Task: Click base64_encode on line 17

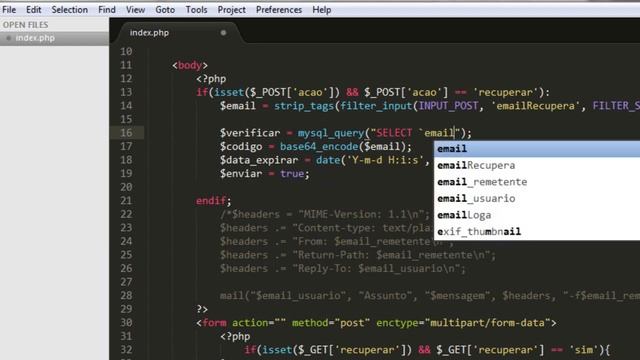Action: pos(319,146)
